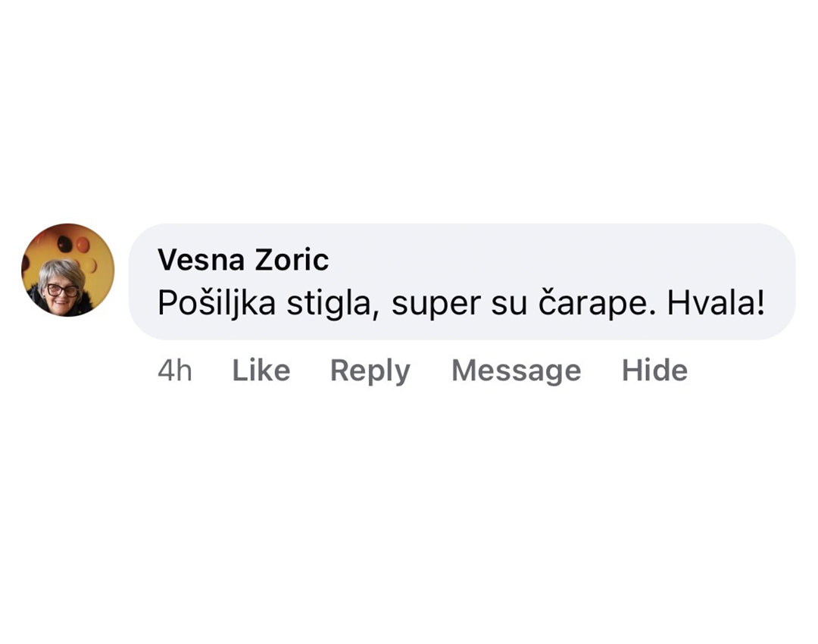The width and height of the screenshot is (818, 644).
Task: Reply to the comment about čarape
Action: click(370, 370)
